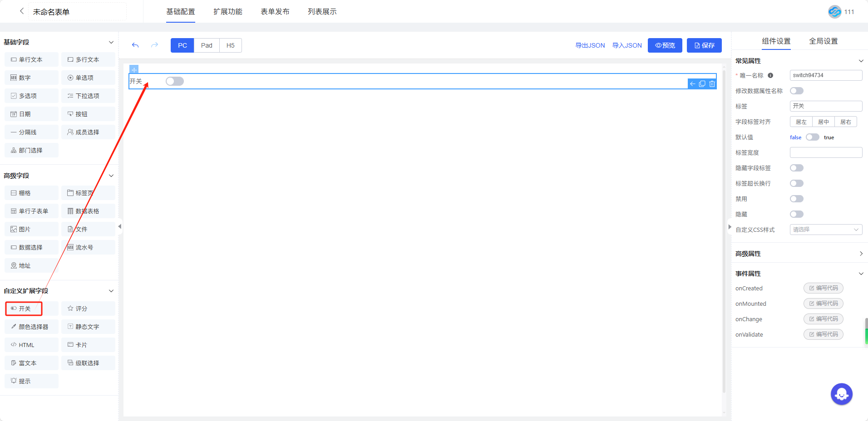Click the undo arrow icon
The width and height of the screenshot is (868, 421).
pyautogui.click(x=135, y=45)
